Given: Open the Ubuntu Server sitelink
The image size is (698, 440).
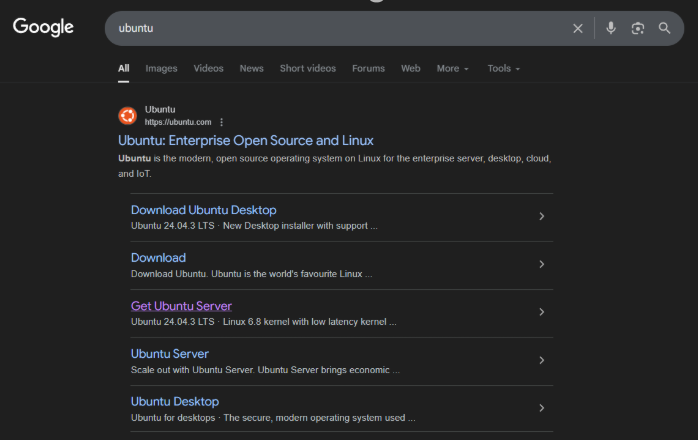Looking at the screenshot, I should (170, 354).
